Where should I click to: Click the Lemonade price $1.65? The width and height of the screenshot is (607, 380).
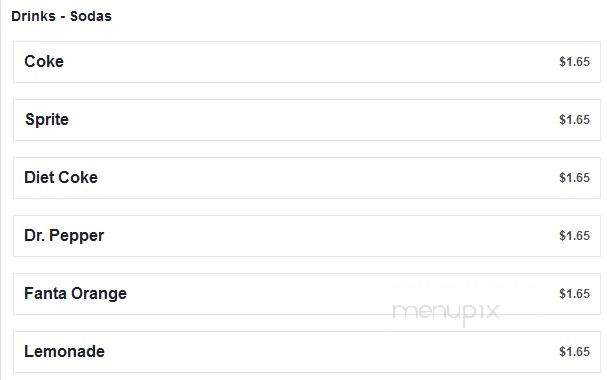click(x=574, y=352)
